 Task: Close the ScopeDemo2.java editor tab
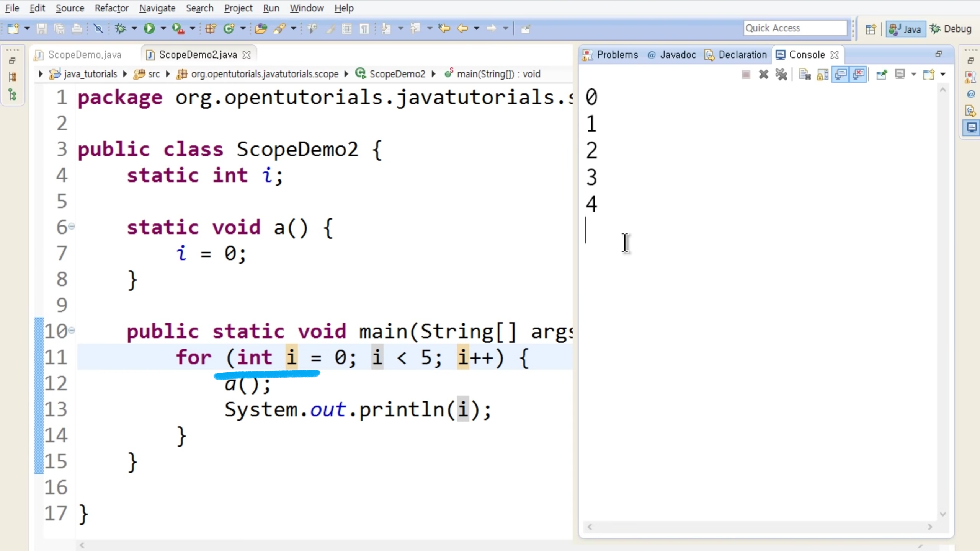click(247, 55)
